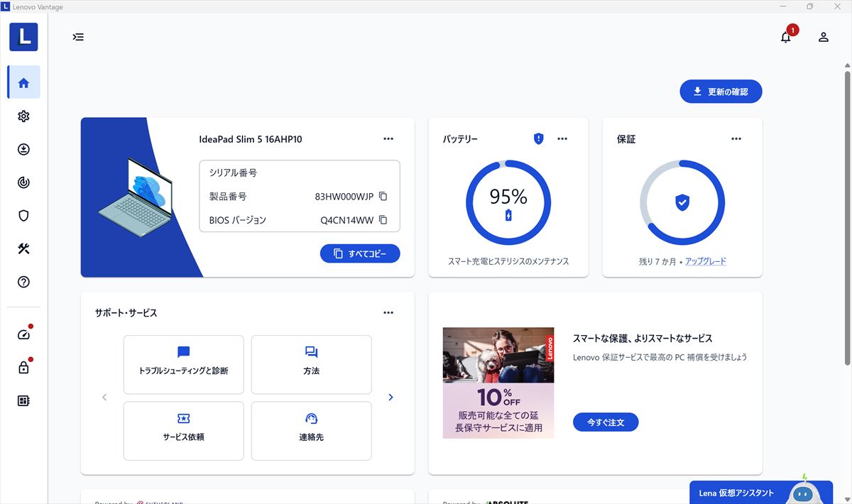Open トラブルシューティングと診断 tile

click(x=184, y=364)
